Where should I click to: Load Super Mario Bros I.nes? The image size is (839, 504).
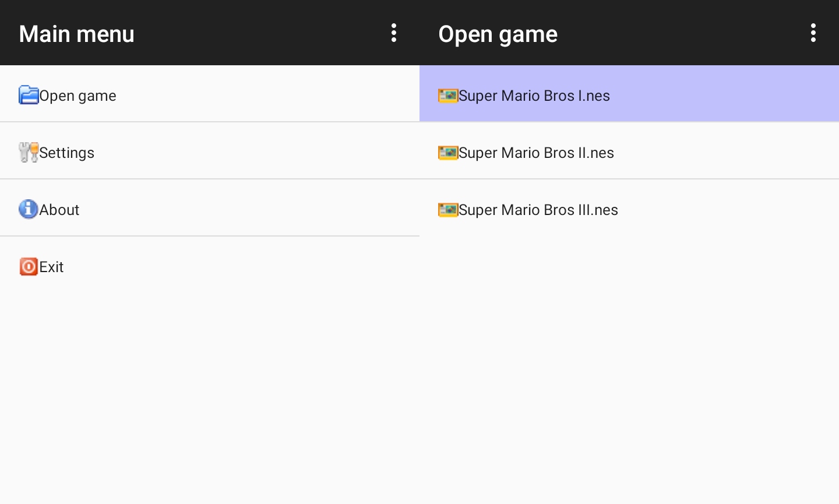534,96
